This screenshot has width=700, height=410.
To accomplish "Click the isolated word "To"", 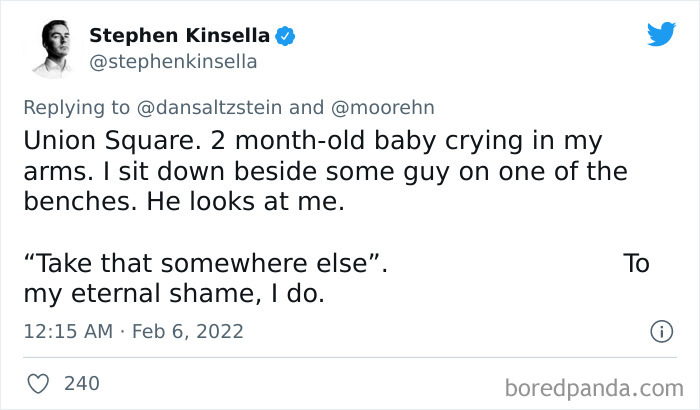I will (x=636, y=264).
